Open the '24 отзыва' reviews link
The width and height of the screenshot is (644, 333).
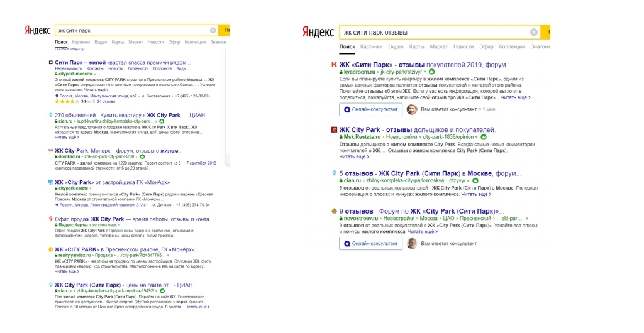pos(106,102)
